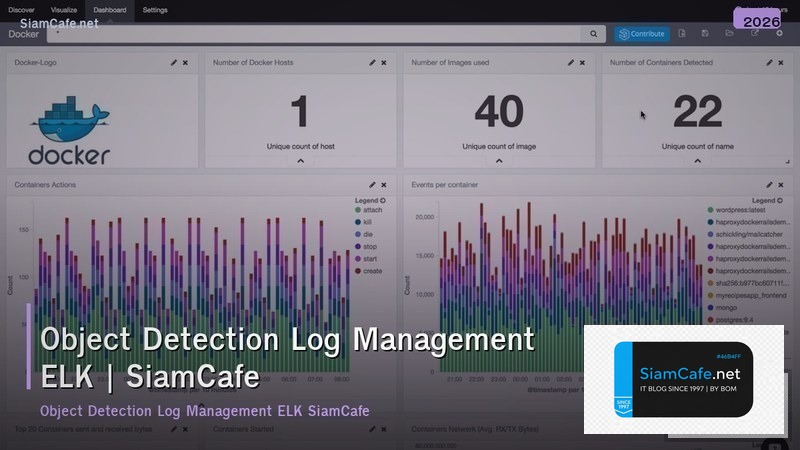Remove the Number of Images used panel

(582, 63)
